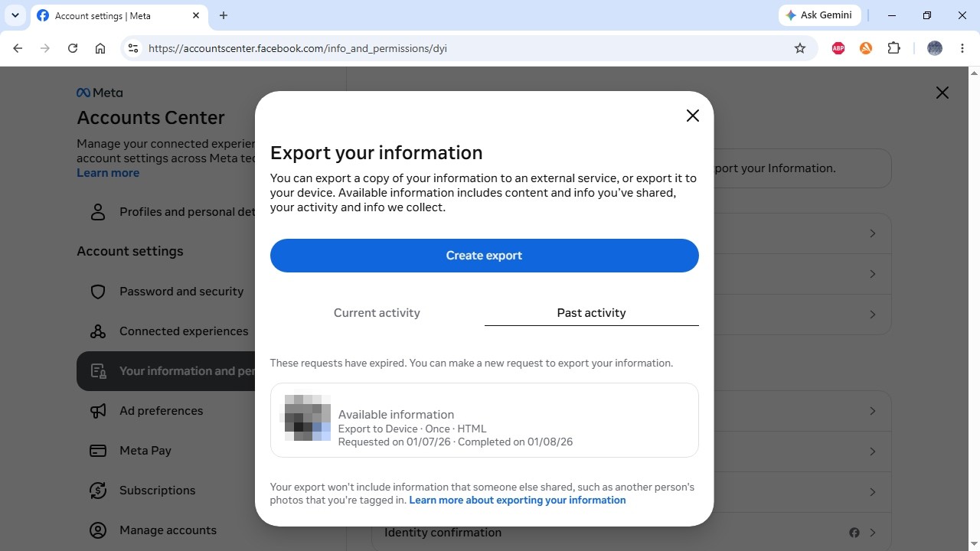Reload the current page
The width and height of the screenshot is (980, 551).
73,48
